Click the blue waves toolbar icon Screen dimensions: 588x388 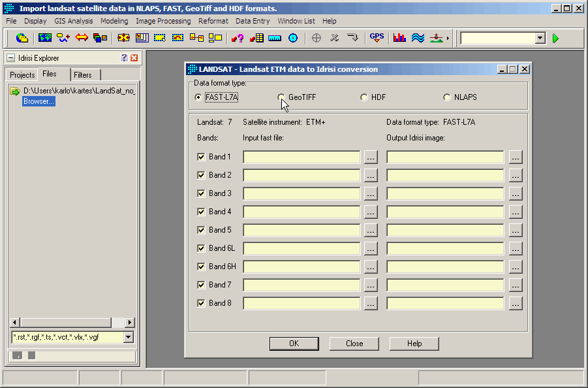(x=418, y=38)
